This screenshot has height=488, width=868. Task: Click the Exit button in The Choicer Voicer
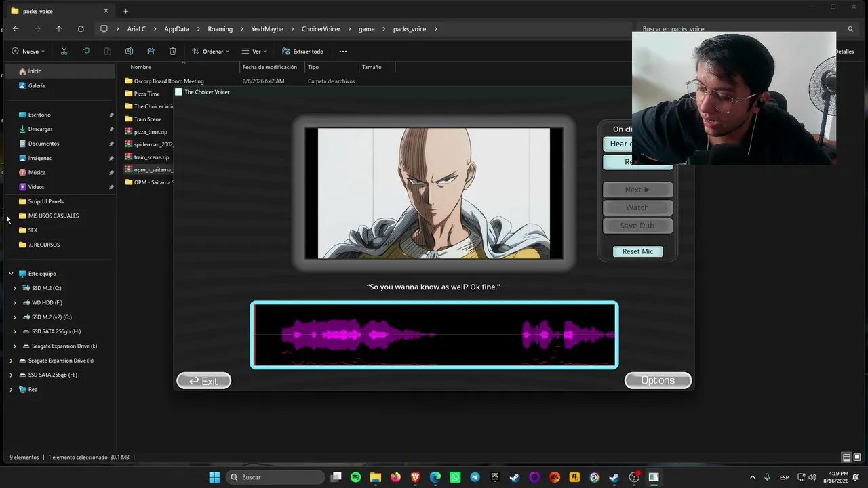[x=204, y=381]
